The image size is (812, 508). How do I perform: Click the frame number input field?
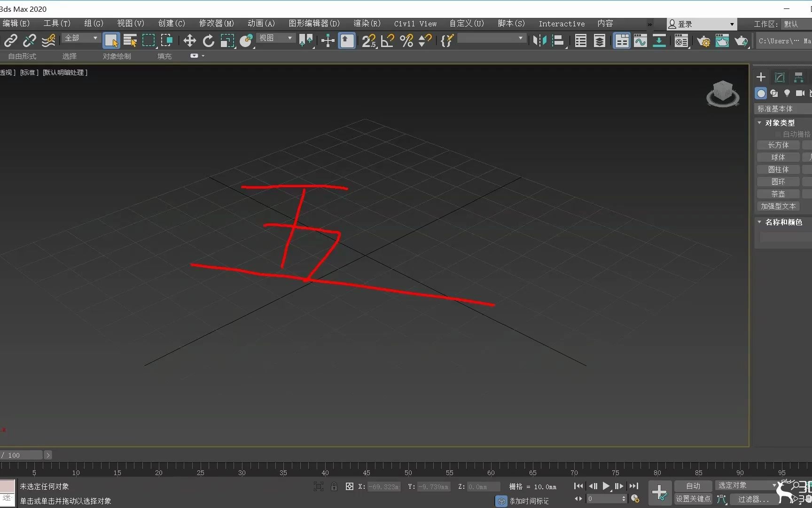point(606,499)
